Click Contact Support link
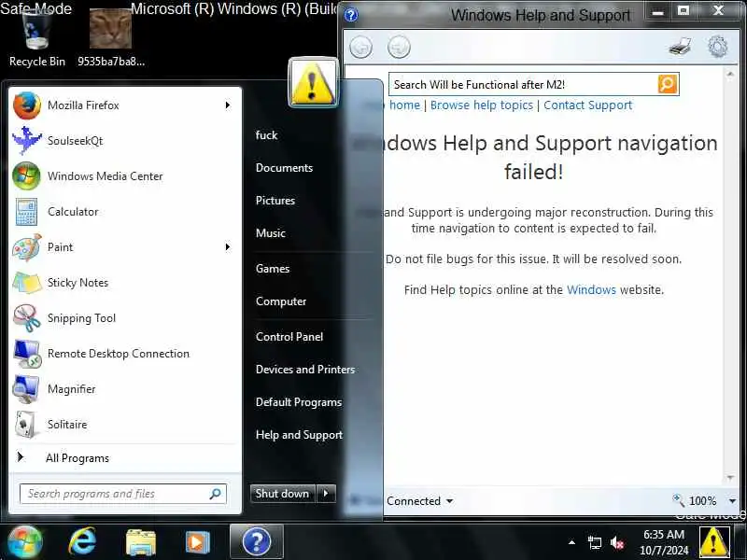Viewport: 747px width, 560px height. [x=588, y=105]
